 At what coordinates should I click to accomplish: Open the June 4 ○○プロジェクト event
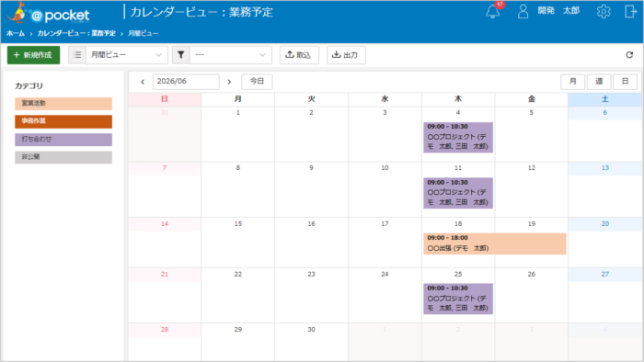pos(458,137)
